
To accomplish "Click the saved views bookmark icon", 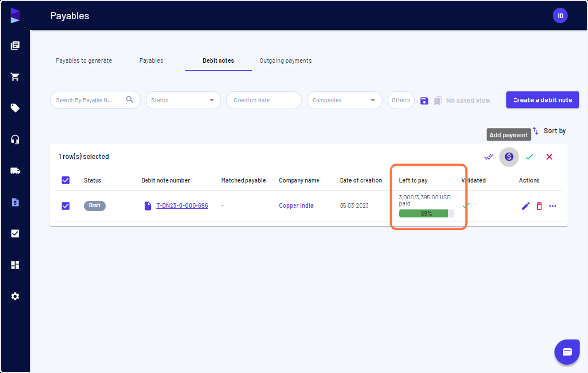I will pyautogui.click(x=438, y=100).
